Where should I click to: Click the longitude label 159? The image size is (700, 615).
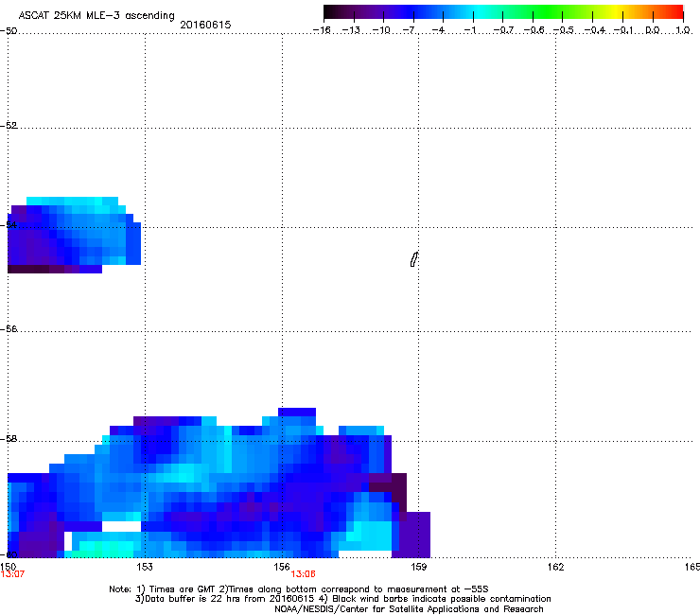(418, 567)
